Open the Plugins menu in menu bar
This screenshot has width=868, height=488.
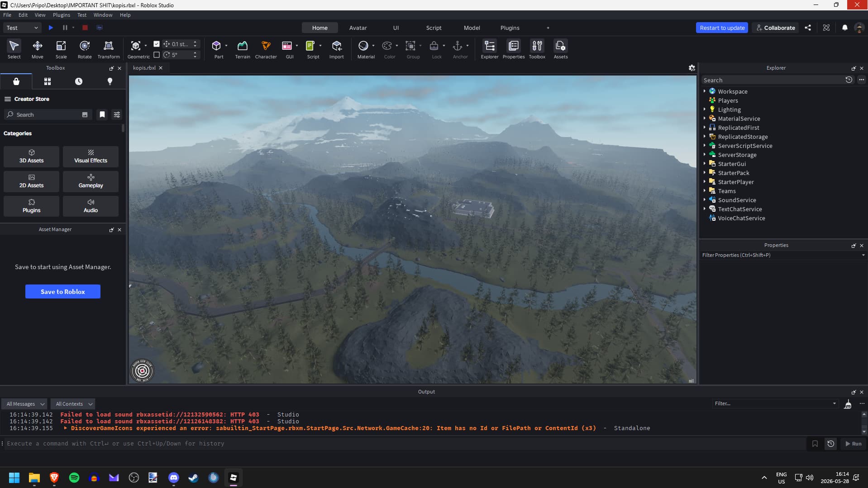point(62,15)
